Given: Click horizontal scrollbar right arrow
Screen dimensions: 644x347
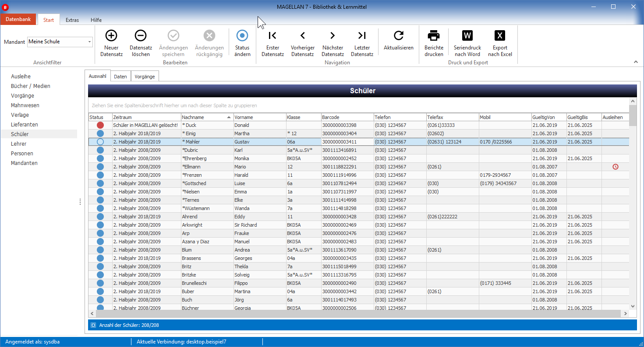Looking at the screenshot, I should (625, 314).
